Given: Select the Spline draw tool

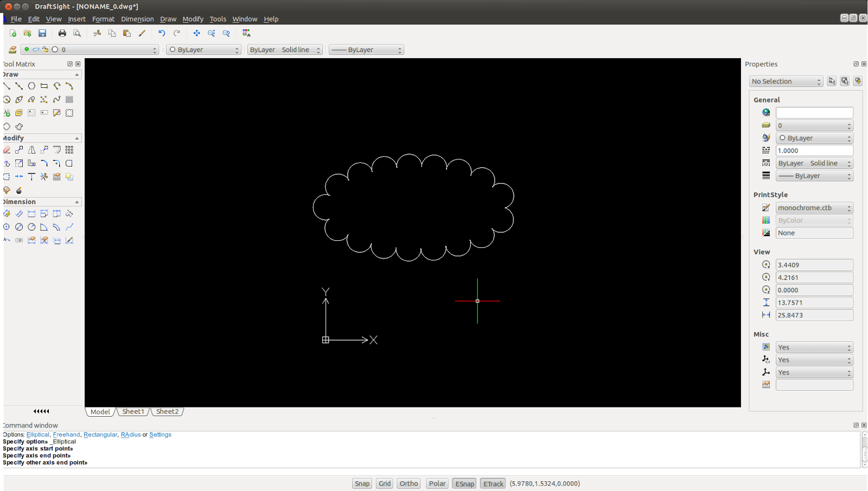Looking at the screenshot, I should pyautogui.click(x=57, y=99).
